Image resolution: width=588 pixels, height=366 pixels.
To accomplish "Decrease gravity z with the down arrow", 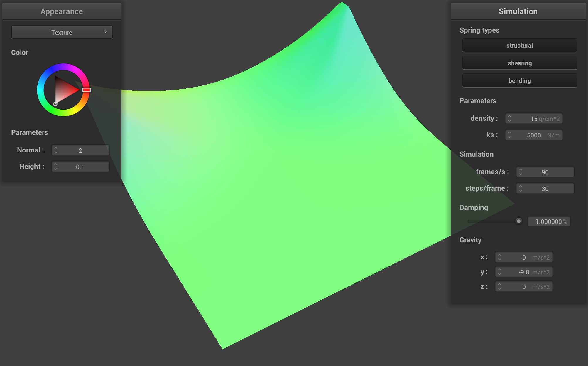I will tap(499, 289).
